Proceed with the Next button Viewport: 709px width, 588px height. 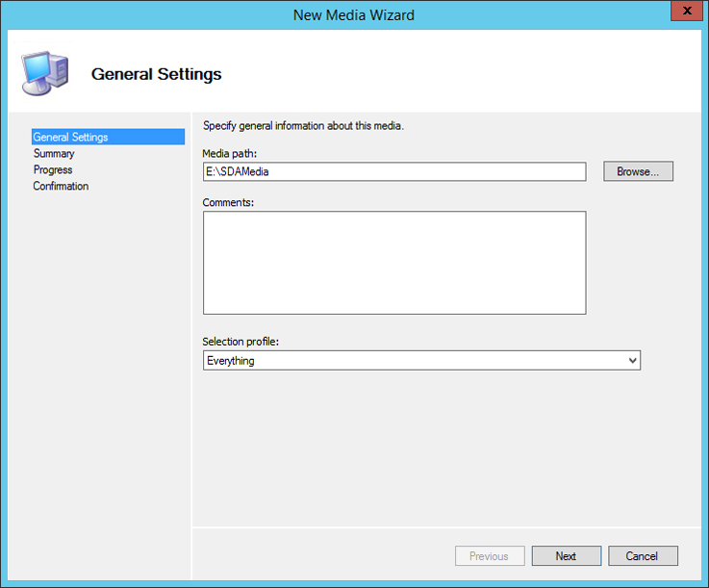click(x=566, y=556)
